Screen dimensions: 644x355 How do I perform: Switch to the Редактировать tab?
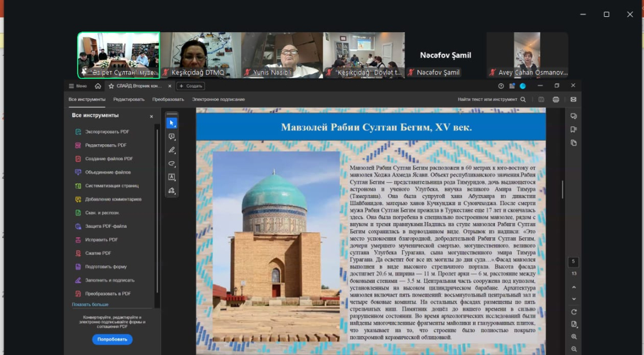coord(128,99)
